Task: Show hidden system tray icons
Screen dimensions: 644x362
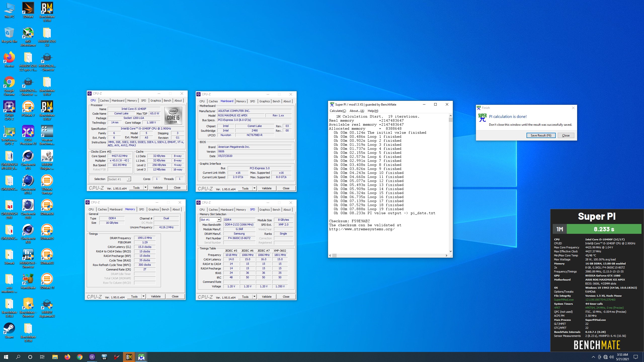Action: (593, 357)
